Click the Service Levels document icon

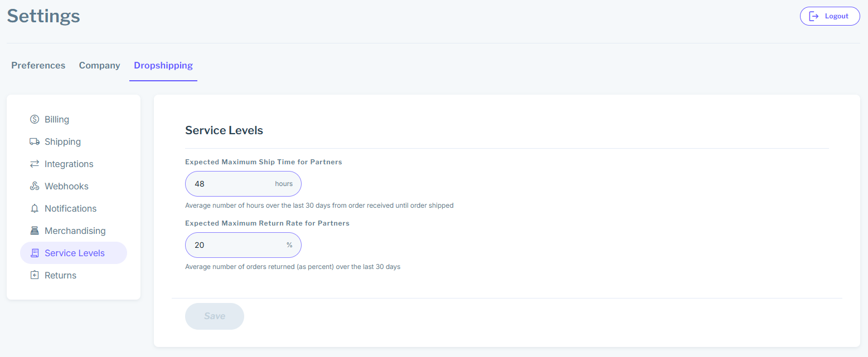[35, 253]
